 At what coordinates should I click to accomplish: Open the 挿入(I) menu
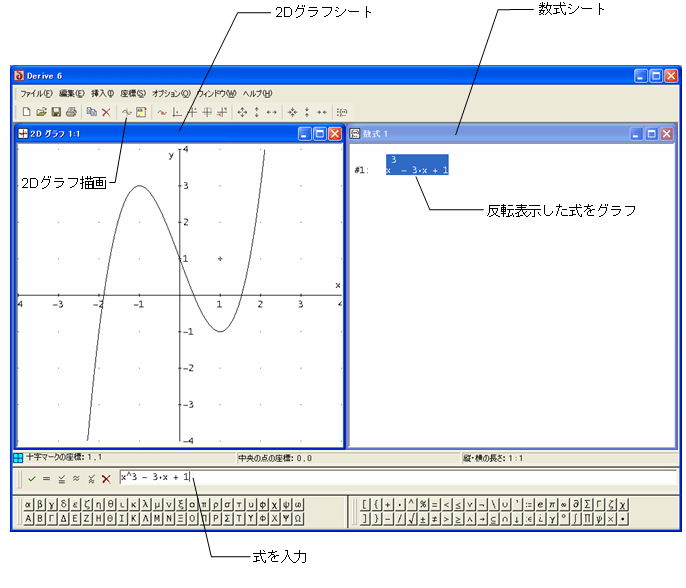(102, 94)
